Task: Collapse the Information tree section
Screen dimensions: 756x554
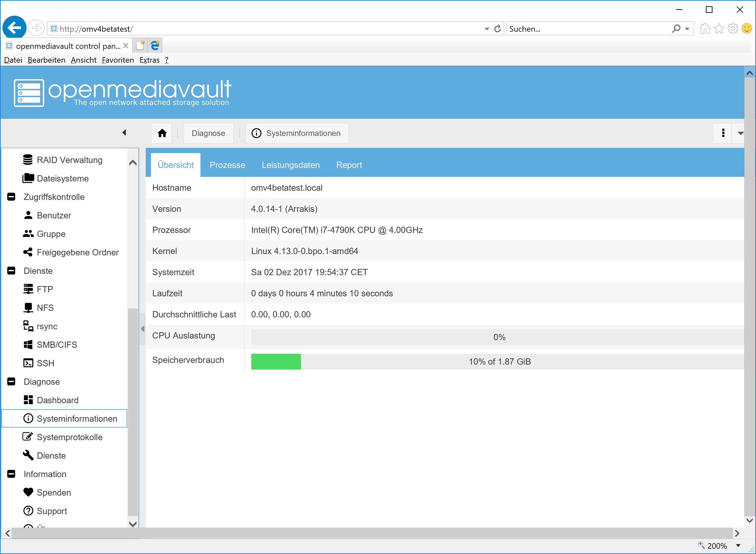Action: [11, 474]
